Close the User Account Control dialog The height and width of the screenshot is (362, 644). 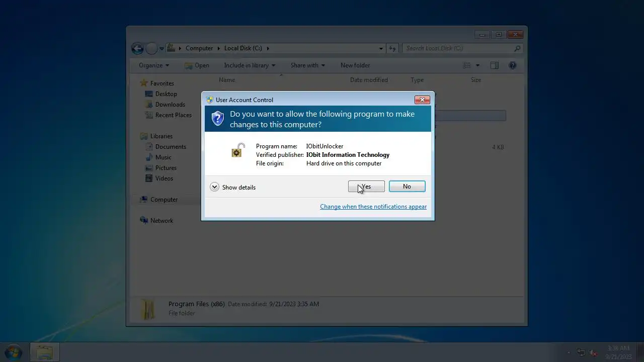422,100
